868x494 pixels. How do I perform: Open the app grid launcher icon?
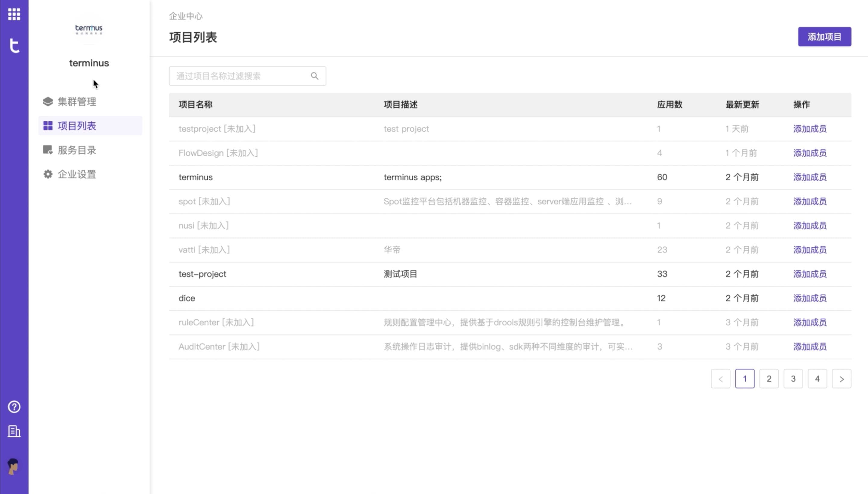pyautogui.click(x=14, y=14)
